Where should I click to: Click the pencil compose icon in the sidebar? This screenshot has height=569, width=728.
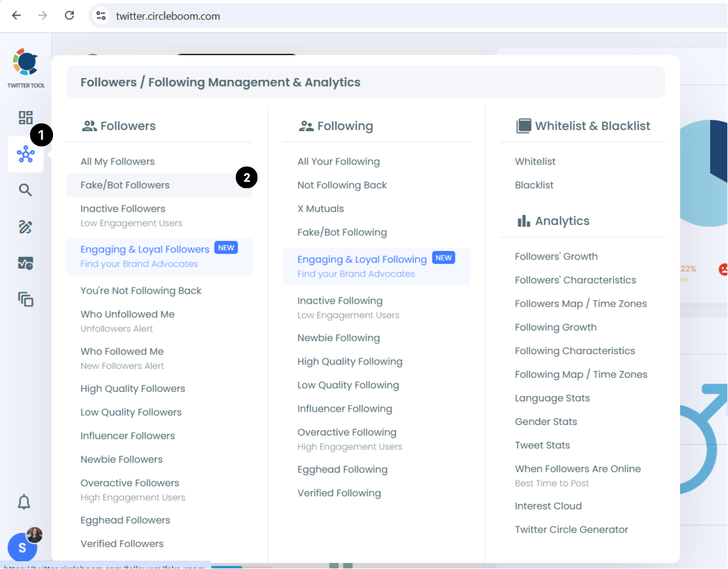25,227
